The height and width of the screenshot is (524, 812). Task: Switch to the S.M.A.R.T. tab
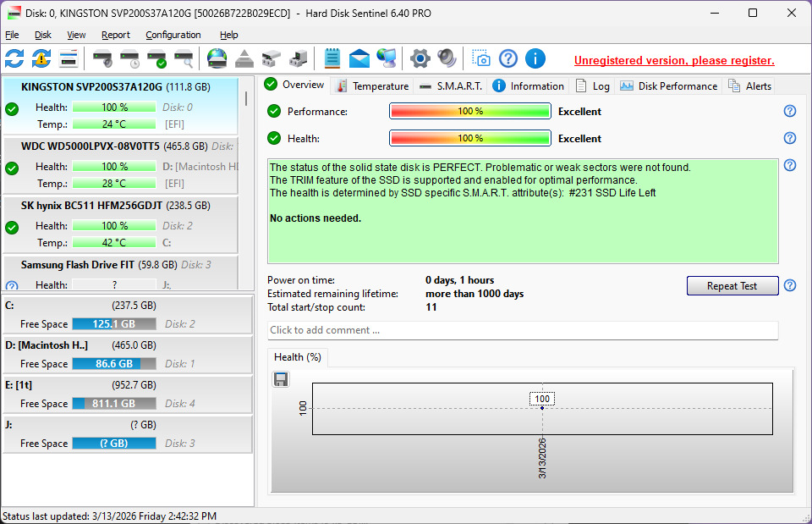[x=450, y=86]
